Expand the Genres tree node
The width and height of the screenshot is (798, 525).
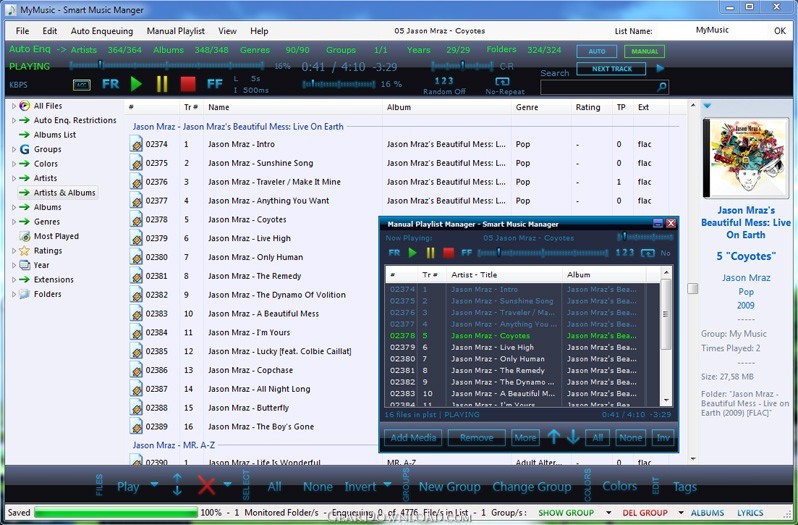pos(14,222)
